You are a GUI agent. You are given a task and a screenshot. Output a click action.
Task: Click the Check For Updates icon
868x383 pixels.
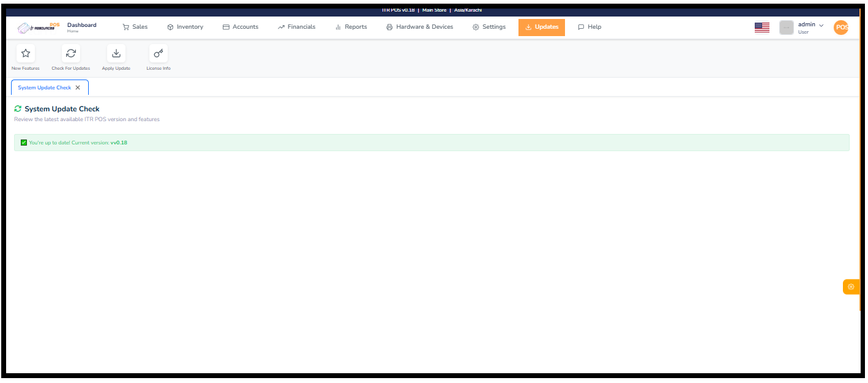70,53
